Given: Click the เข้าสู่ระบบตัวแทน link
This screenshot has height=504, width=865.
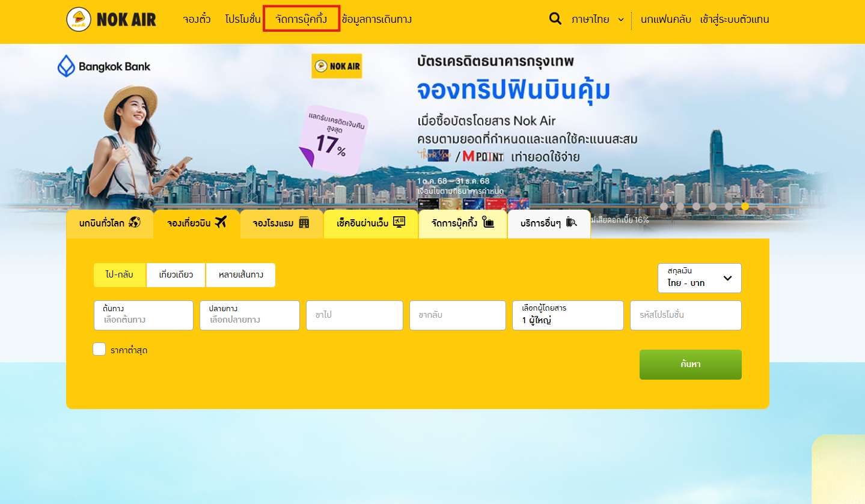Looking at the screenshot, I should [x=733, y=19].
